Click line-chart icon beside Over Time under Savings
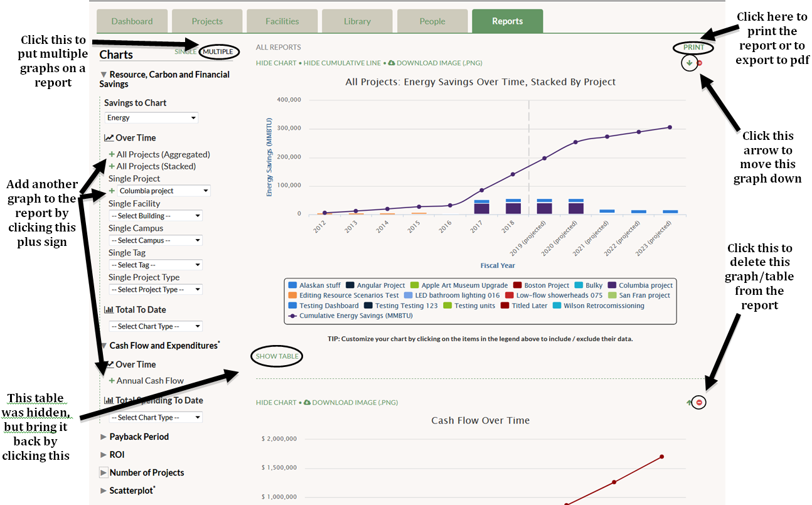This screenshot has width=812, height=505. [109, 138]
